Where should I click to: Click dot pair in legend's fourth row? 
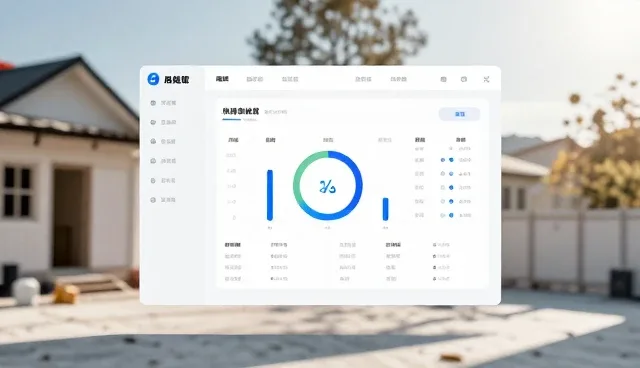tap(447, 188)
